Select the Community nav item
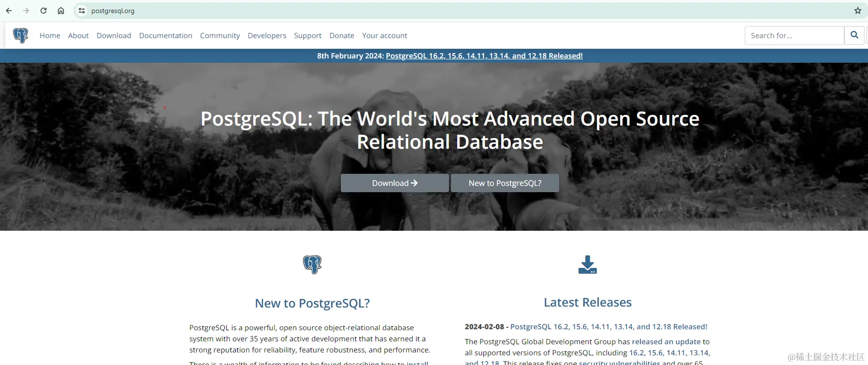Screen dimensions: 868x365 coord(220,36)
